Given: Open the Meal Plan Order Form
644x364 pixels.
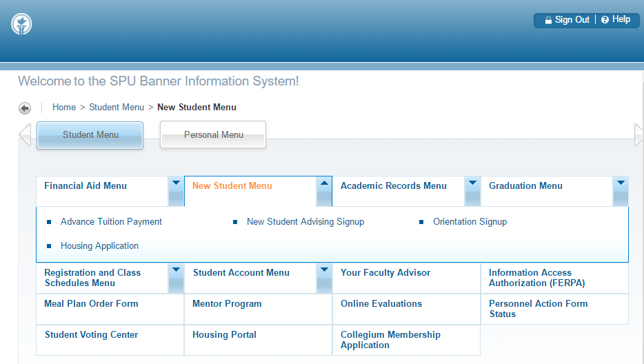Looking at the screenshot, I should 91,304.
